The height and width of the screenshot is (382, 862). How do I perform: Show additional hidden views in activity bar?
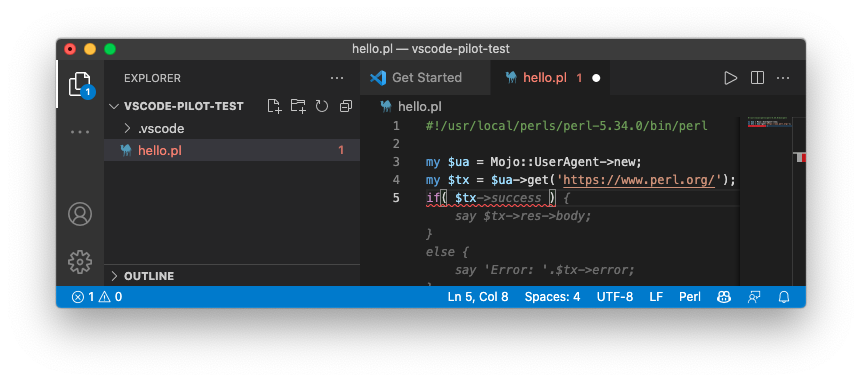(x=80, y=132)
